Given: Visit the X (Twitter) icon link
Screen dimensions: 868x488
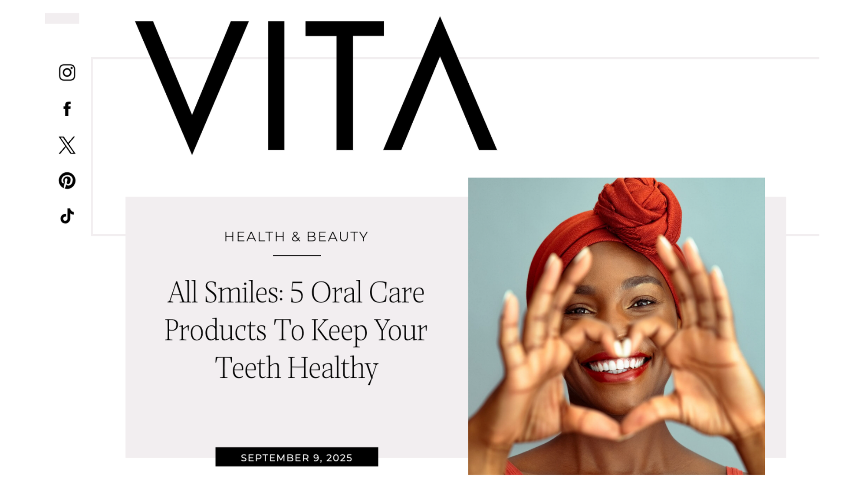Looking at the screenshot, I should 67,145.
